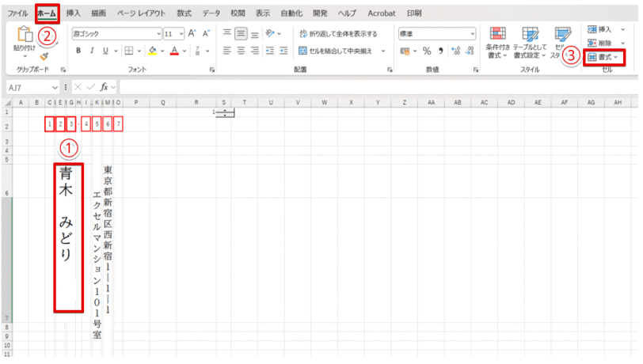Open Format as Table (テーブルとして書式設定)
Viewport: 643px width, 364px height.
530,43
